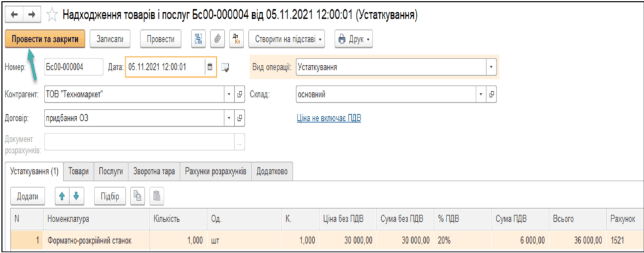The width and height of the screenshot is (644, 253).
Task: Switch to the Рахунки розрахунків tab
Action: point(216,172)
